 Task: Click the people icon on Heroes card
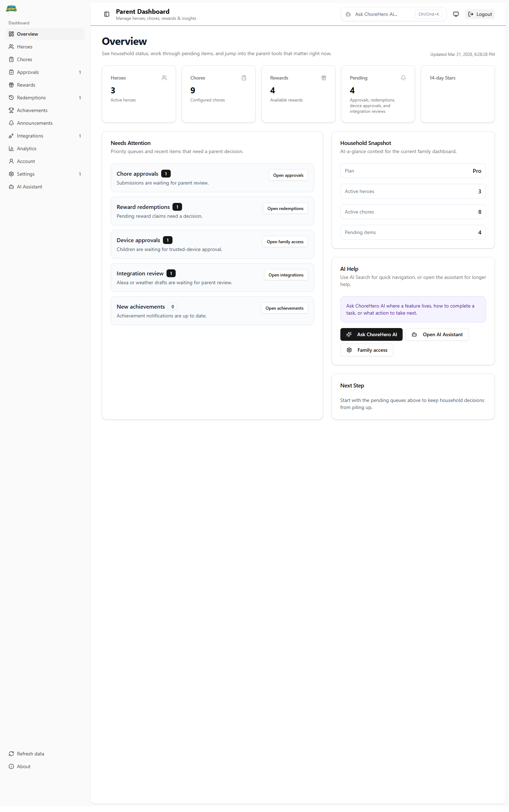(x=164, y=78)
